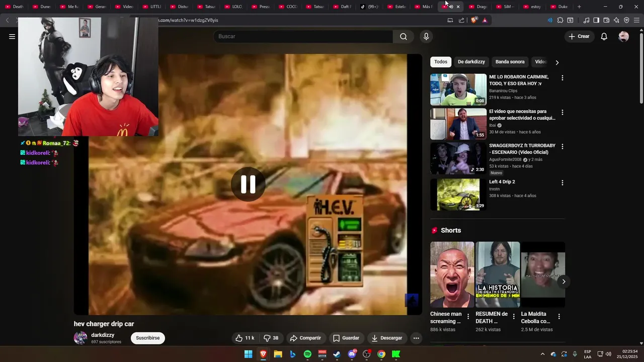Click the Compartir share button

point(305,338)
